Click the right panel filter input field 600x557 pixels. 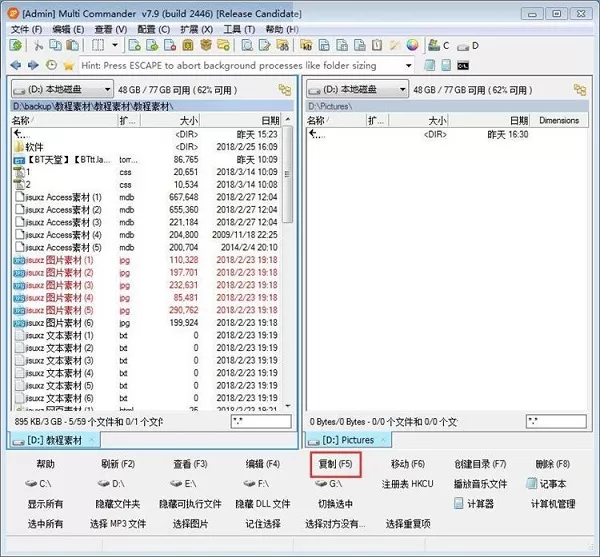(556, 422)
